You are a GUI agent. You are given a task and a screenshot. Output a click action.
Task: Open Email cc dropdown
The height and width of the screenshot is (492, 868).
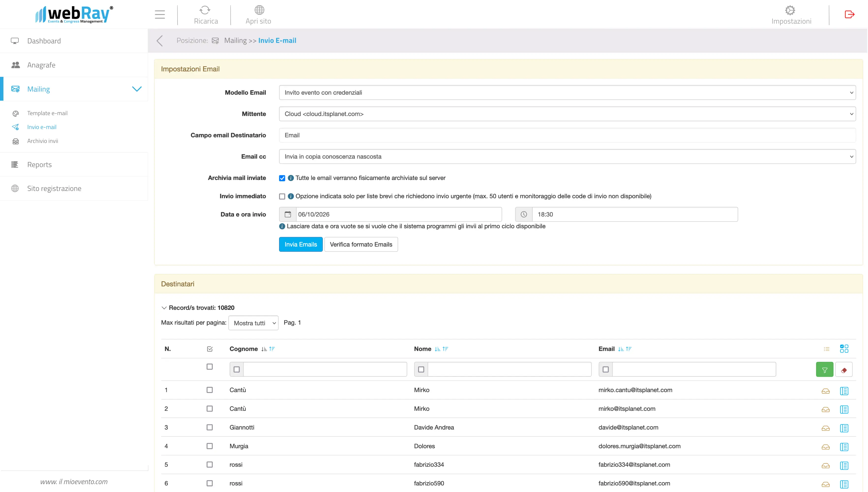[567, 156]
